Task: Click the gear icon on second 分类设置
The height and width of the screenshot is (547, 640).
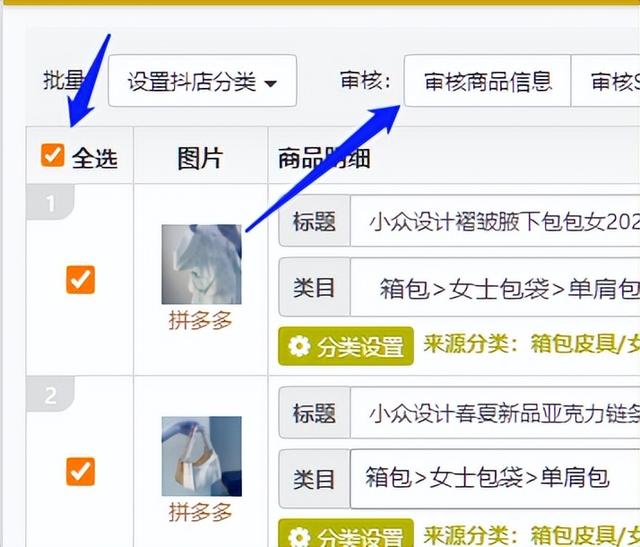Action: 299,537
